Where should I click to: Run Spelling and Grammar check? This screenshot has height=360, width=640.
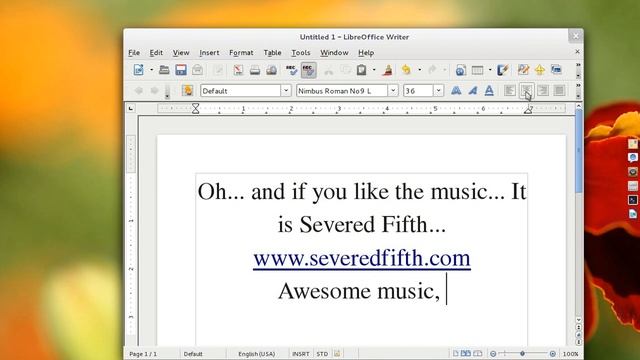pos(291,70)
